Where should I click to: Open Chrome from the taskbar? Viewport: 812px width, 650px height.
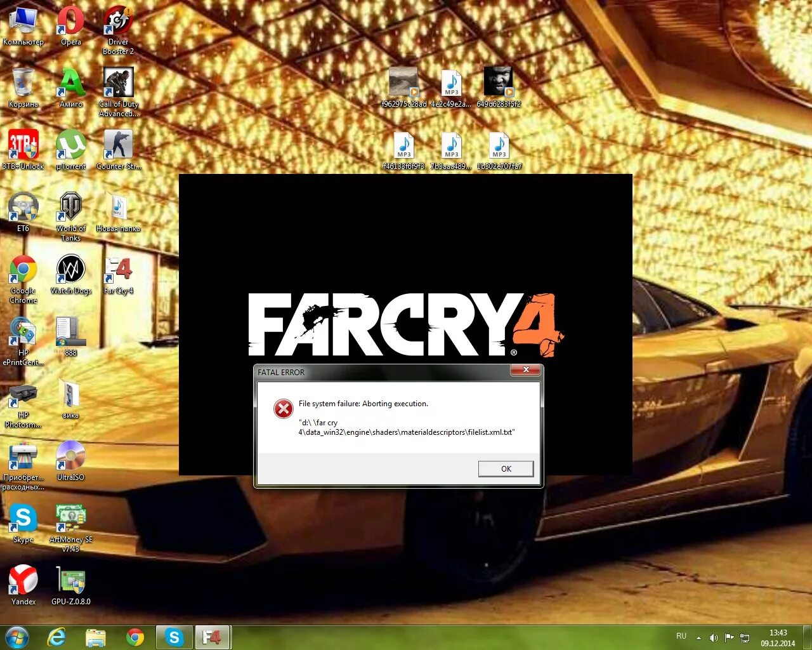tap(134, 637)
